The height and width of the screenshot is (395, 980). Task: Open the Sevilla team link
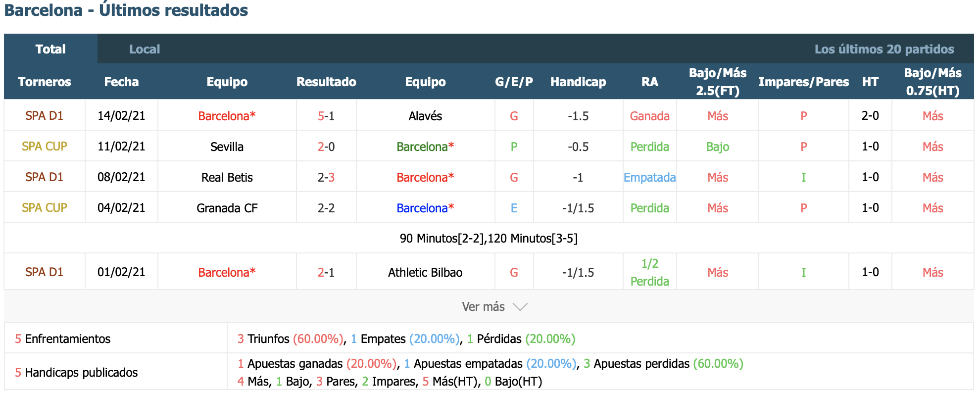tap(227, 147)
